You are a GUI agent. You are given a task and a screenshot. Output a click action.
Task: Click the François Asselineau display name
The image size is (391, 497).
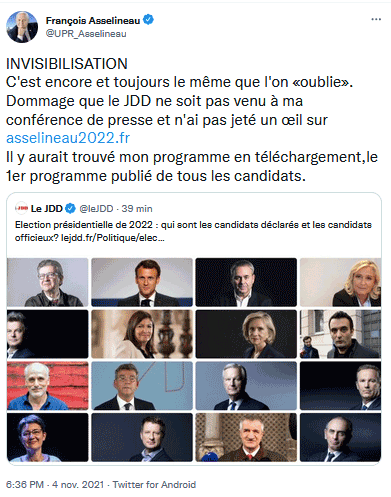(93, 20)
